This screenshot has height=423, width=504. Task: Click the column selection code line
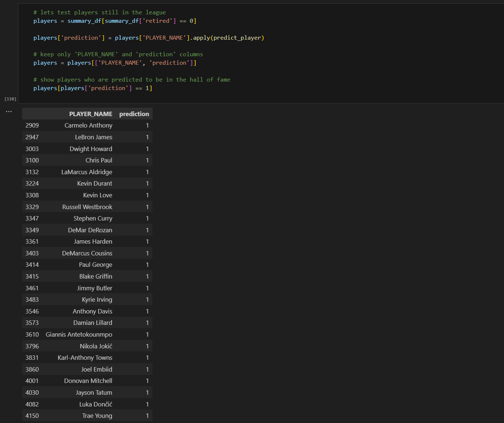[115, 63]
